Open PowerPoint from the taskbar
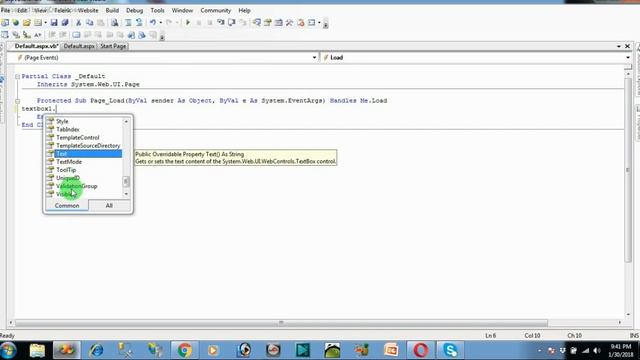Screen dimensions: 640x360 (x=391, y=350)
